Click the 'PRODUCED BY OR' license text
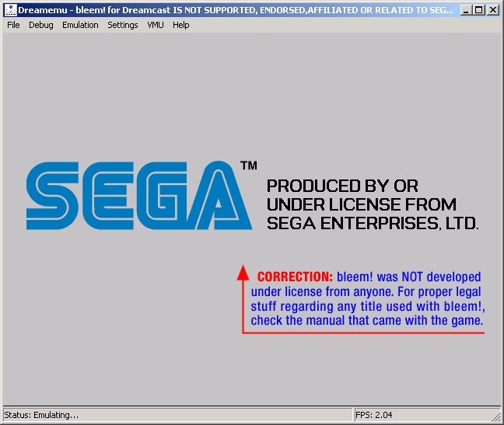Screen dimensions: 504x425 pyautogui.click(x=342, y=186)
